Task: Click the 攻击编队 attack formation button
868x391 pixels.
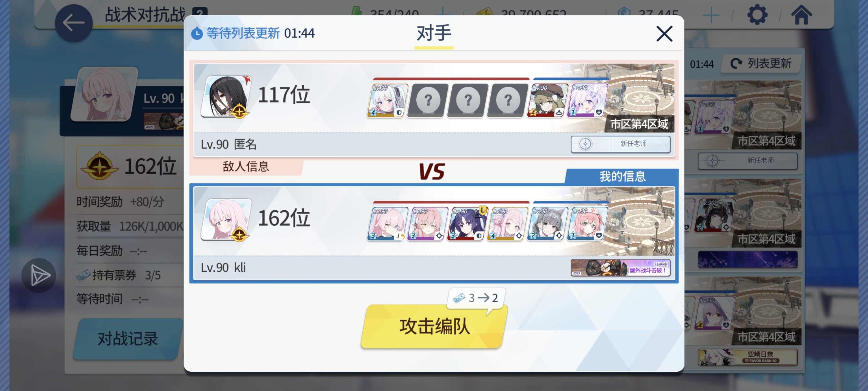Action: (434, 326)
